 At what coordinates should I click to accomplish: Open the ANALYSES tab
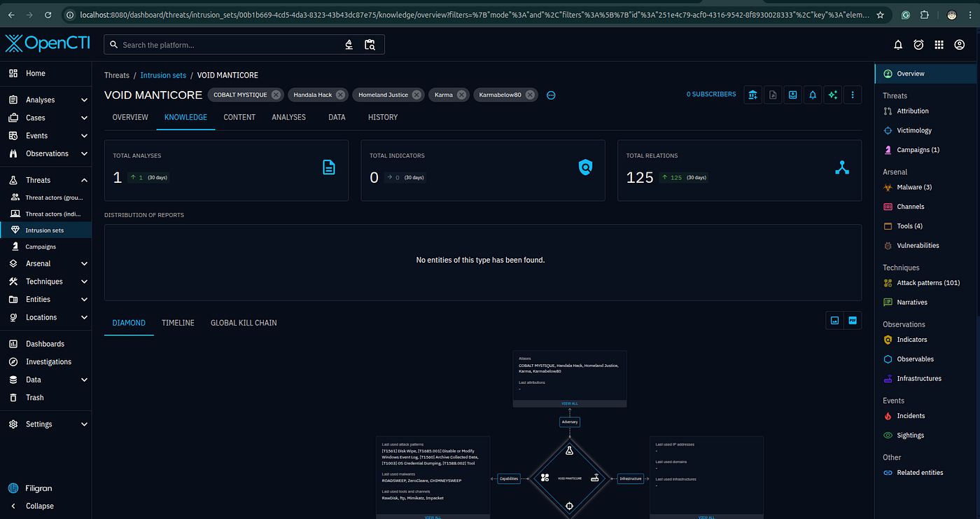tap(289, 117)
